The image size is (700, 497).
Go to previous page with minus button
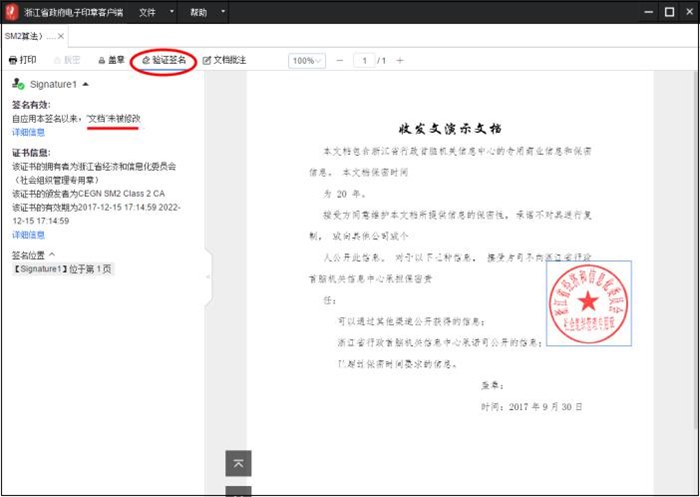[x=340, y=61]
